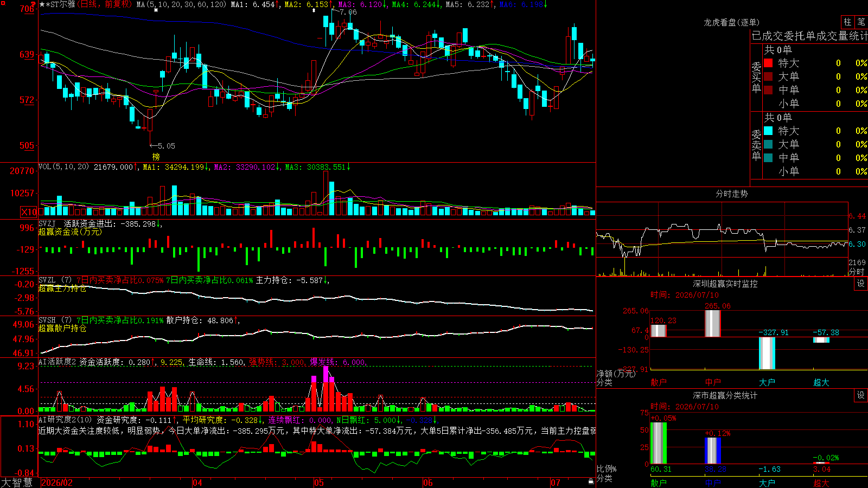Click the dark red 中单 buy-order swatch
868x488 pixels.
point(768,90)
